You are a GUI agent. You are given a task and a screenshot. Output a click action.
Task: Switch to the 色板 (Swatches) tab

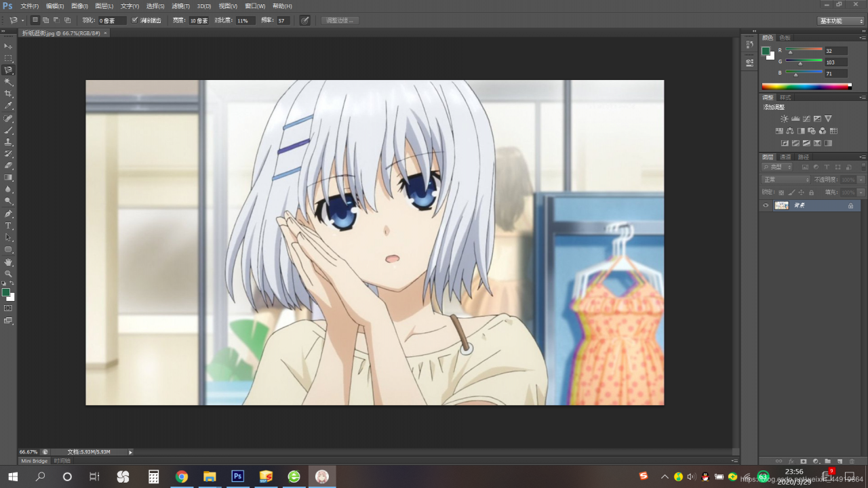point(785,38)
